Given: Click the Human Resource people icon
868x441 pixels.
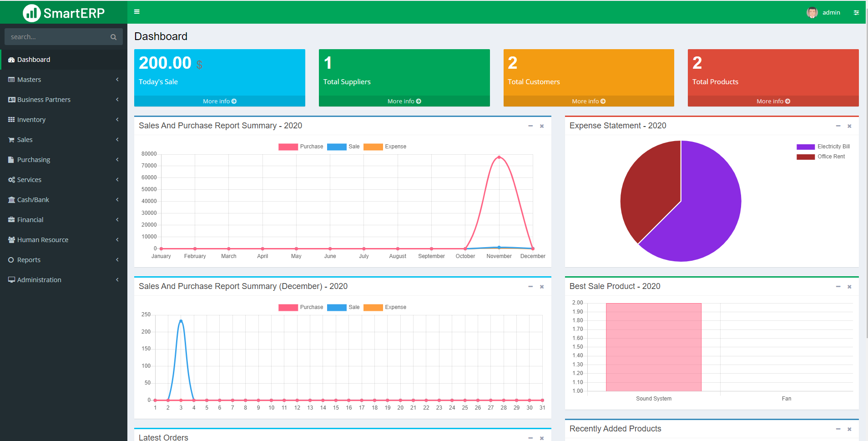Looking at the screenshot, I should point(11,239).
